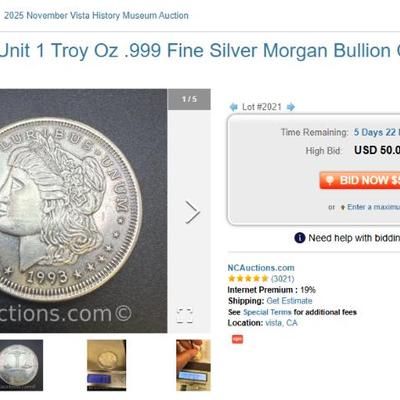Click the five-star seller rating
Image resolution: width=400 pixels, height=400 pixels.
point(248,279)
